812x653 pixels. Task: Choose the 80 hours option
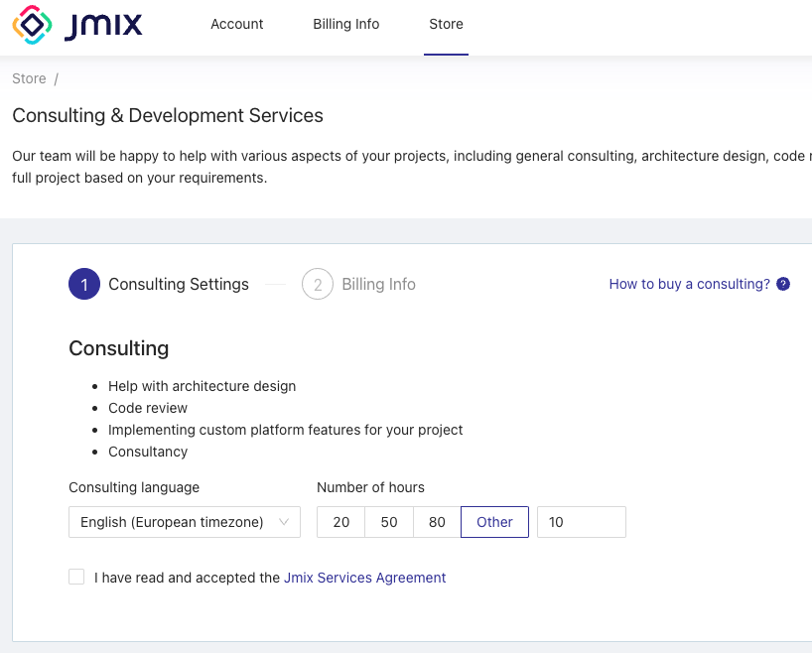[437, 522]
